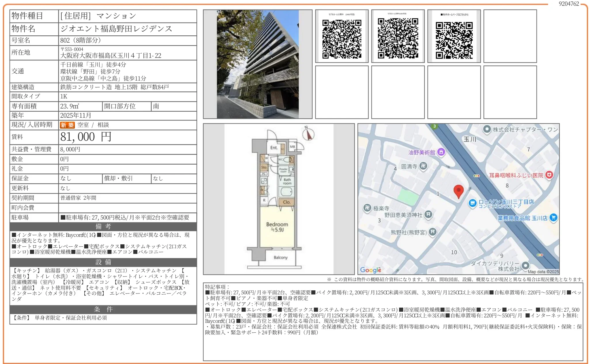Click the 81,000円 rent amount
Screen dimensions: 592x364
86,137
